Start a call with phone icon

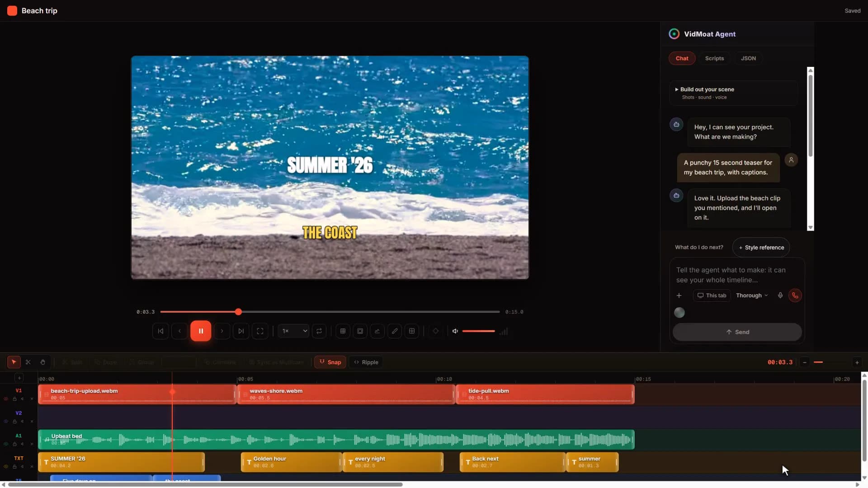click(x=795, y=296)
